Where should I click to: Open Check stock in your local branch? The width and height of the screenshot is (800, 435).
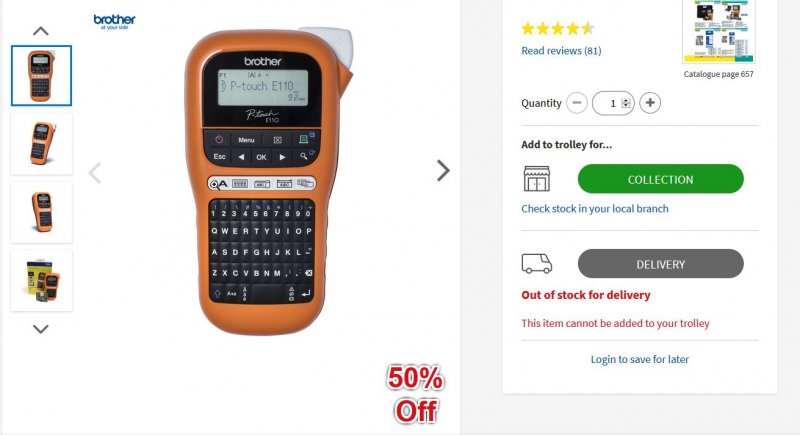pyautogui.click(x=595, y=209)
